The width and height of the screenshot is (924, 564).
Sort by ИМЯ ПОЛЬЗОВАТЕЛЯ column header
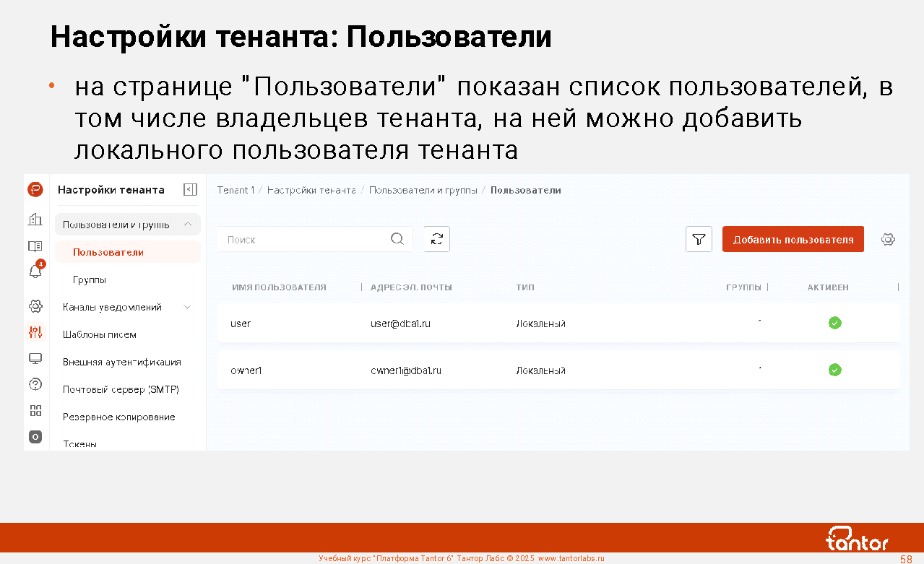click(279, 287)
